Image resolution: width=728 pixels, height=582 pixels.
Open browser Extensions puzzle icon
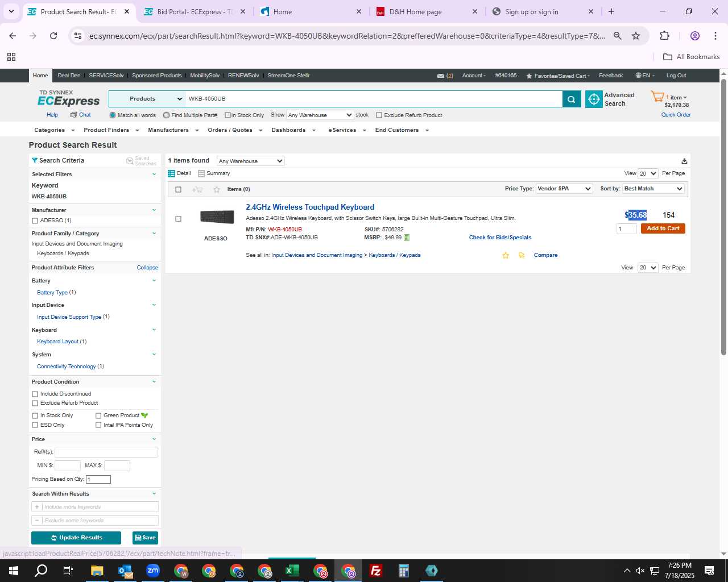click(664, 36)
